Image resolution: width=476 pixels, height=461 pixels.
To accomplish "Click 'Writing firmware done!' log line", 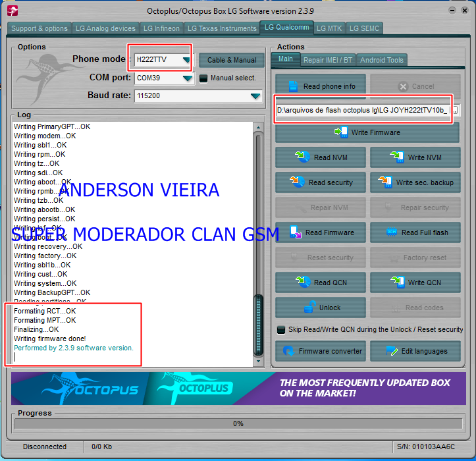I will (50, 339).
